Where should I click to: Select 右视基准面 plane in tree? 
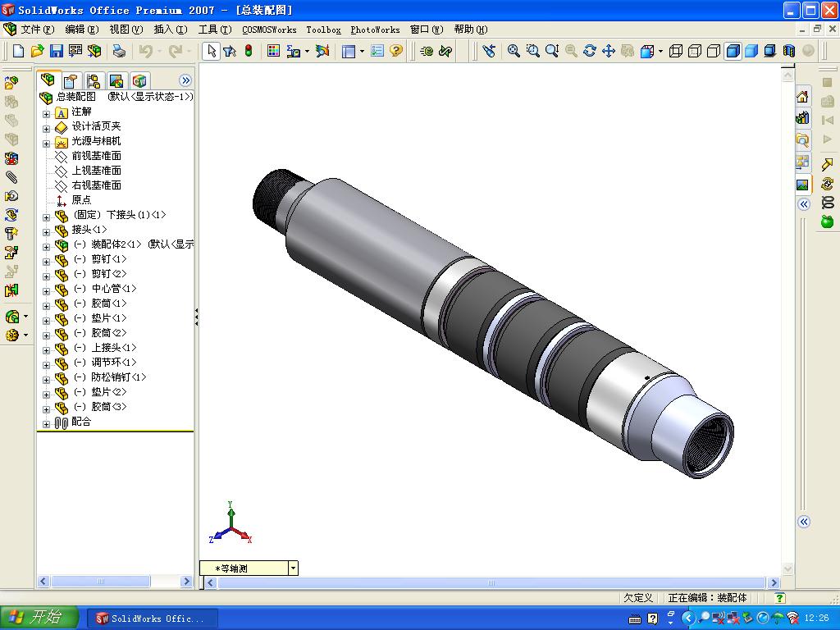pyautogui.click(x=97, y=185)
